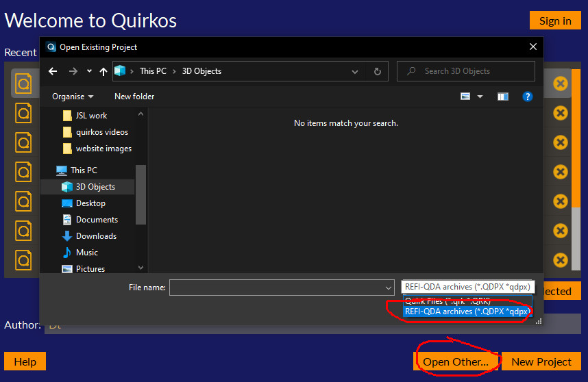Go up one folder level arrow
The height and width of the screenshot is (382, 588).
pos(103,71)
